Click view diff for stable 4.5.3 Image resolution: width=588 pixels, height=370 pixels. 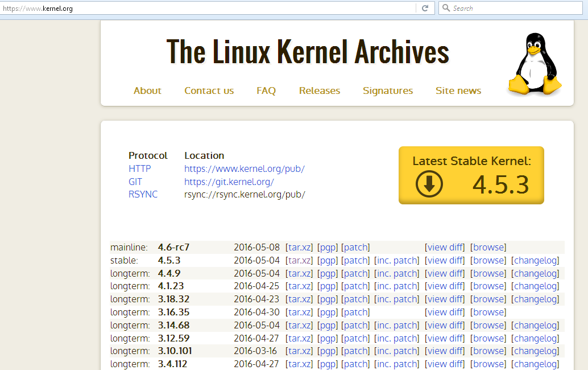pyautogui.click(x=445, y=261)
